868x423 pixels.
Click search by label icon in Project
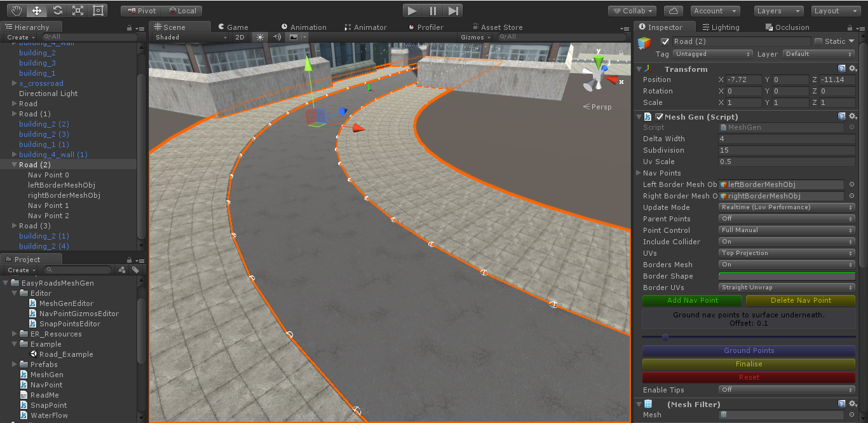(135, 270)
